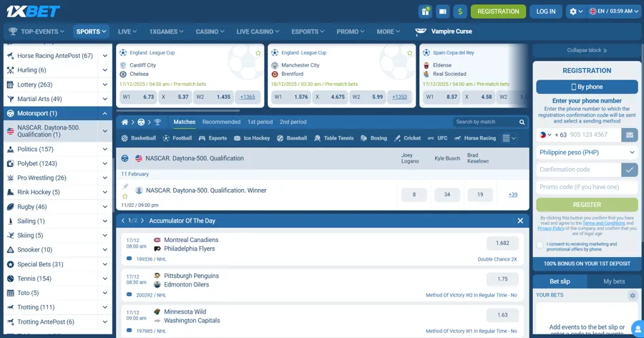Switch to the Recommended tab

tap(221, 122)
